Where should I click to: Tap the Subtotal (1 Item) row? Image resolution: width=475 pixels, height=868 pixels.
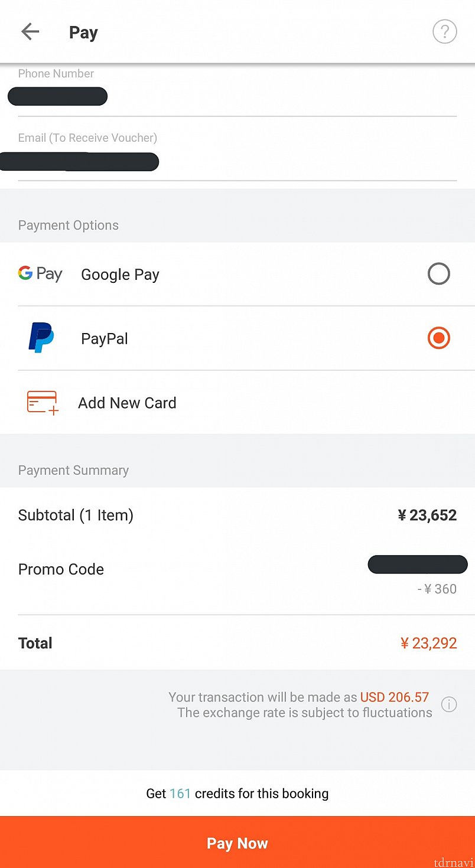pyautogui.click(x=237, y=515)
